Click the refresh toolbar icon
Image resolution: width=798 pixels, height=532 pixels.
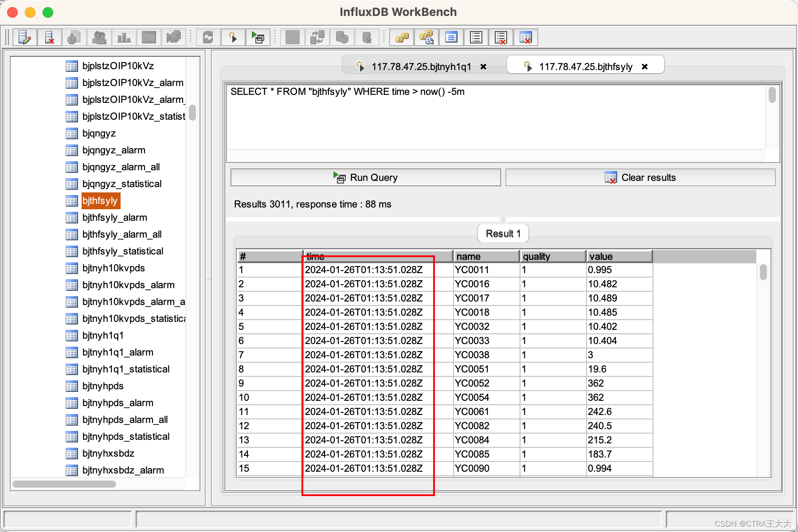pos(208,37)
